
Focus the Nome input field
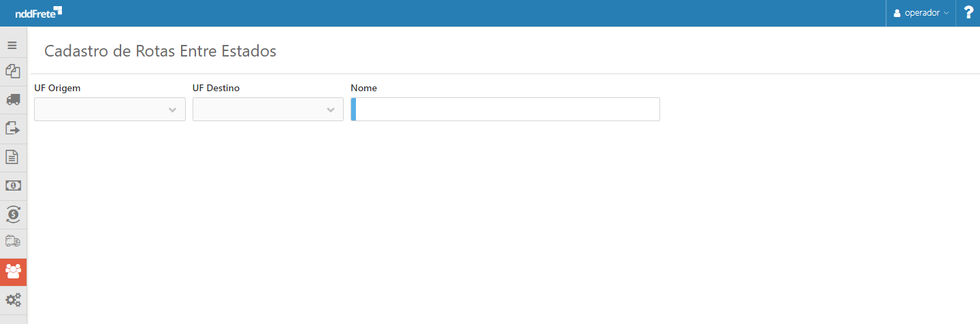pyautogui.click(x=505, y=110)
